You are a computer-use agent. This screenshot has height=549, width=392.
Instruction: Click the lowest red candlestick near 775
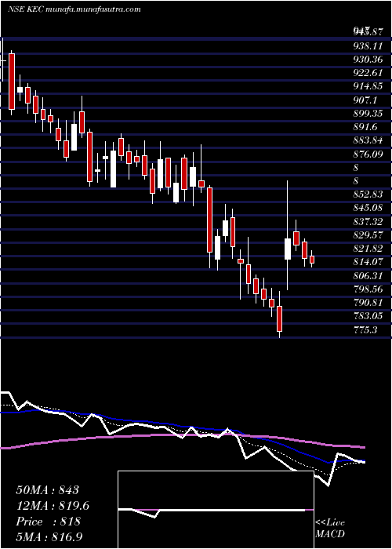click(x=279, y=318)
